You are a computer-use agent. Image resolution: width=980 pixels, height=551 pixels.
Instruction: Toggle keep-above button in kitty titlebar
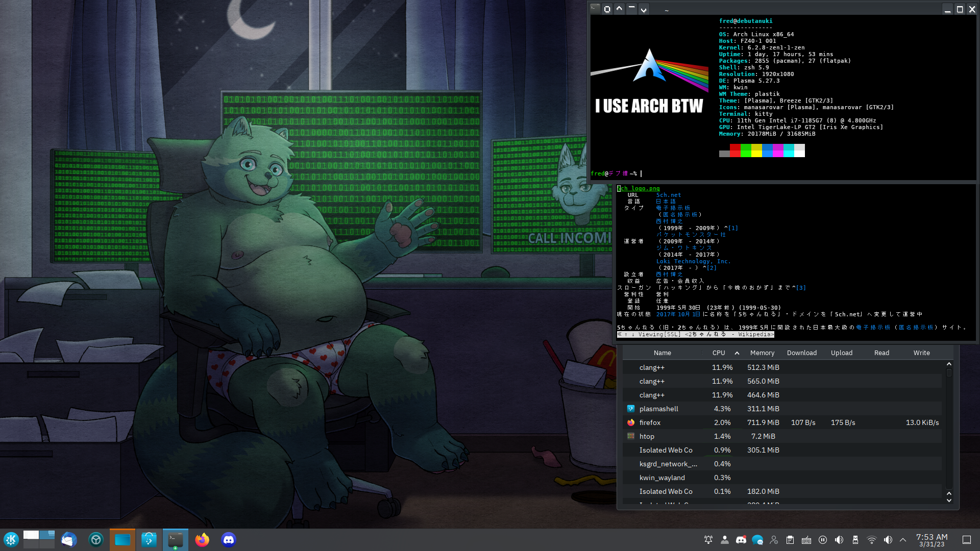[619, 9]
